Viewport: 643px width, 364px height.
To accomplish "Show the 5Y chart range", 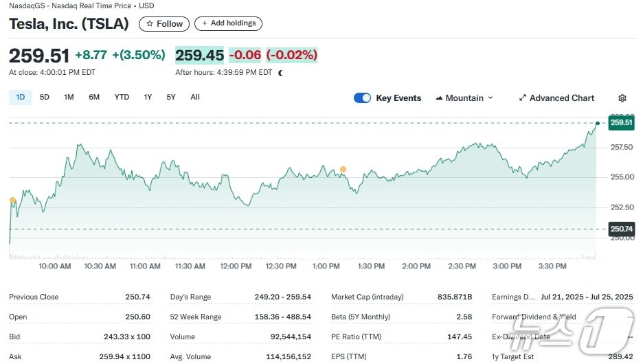I will coord(171,98).
